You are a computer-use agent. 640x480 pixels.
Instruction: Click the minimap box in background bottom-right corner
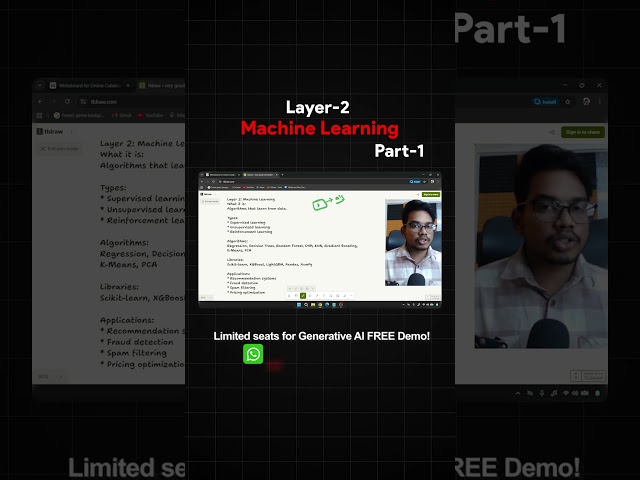tap(587, 376)
